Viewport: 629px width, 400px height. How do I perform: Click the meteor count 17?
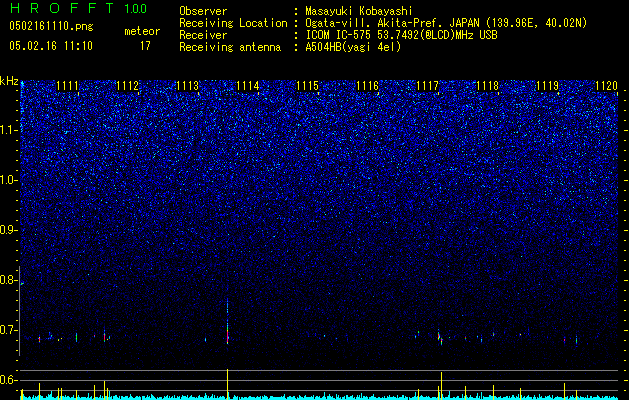[145, 46]
